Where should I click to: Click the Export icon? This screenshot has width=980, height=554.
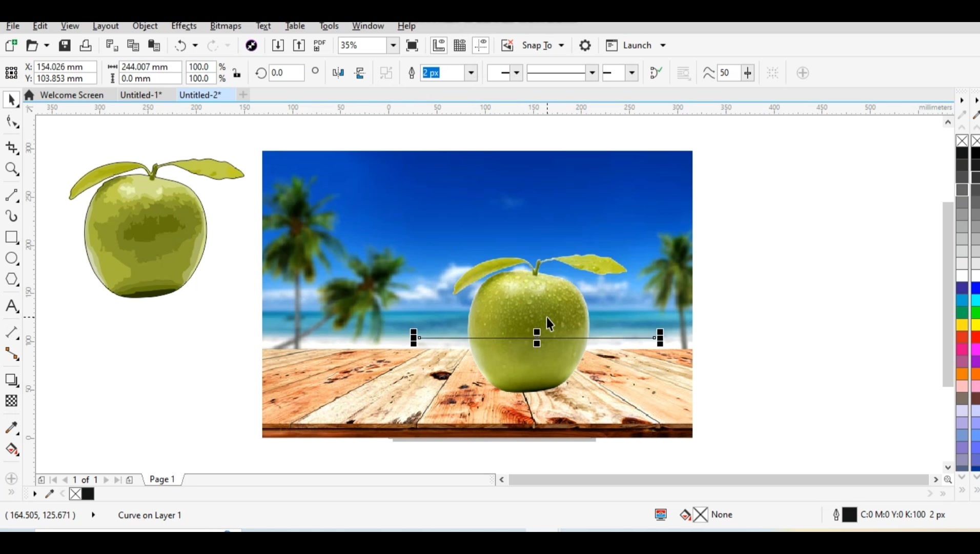click(299, 45)
